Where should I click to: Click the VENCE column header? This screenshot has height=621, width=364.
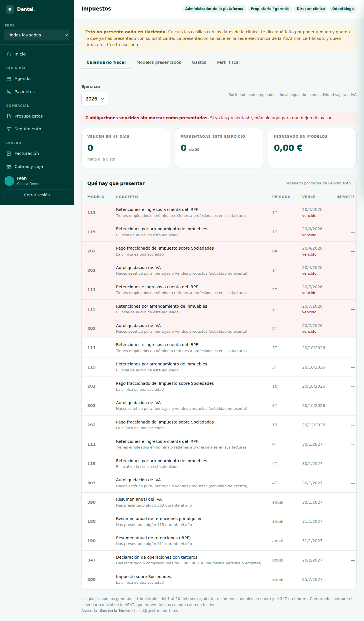point(309,197)
